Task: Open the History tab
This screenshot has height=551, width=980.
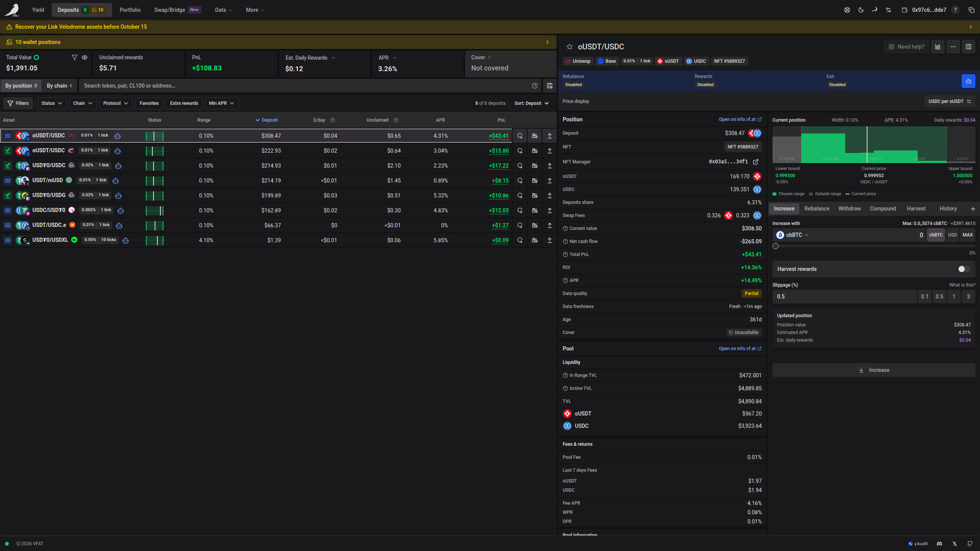Action: [948, 209]
